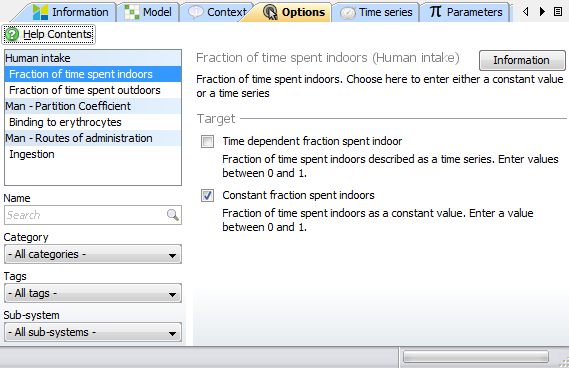Switch to the Model tab
569x368 pixels.
(148, 12)
